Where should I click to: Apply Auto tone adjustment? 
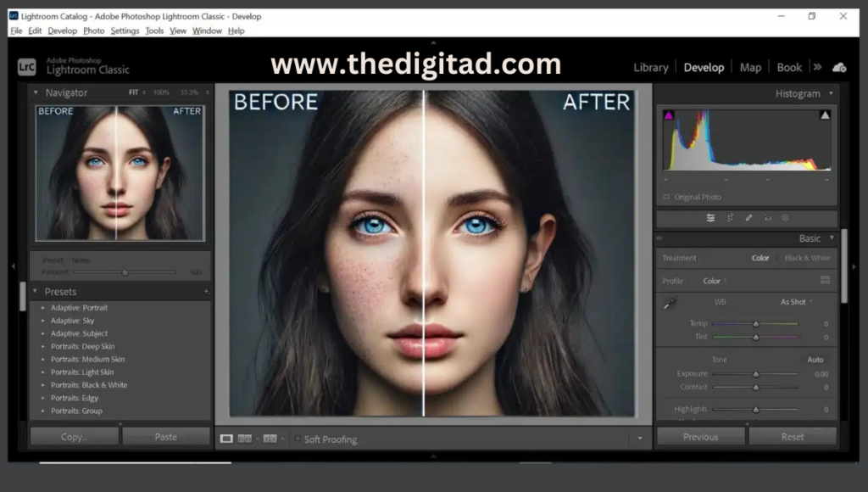coord(815,360)
